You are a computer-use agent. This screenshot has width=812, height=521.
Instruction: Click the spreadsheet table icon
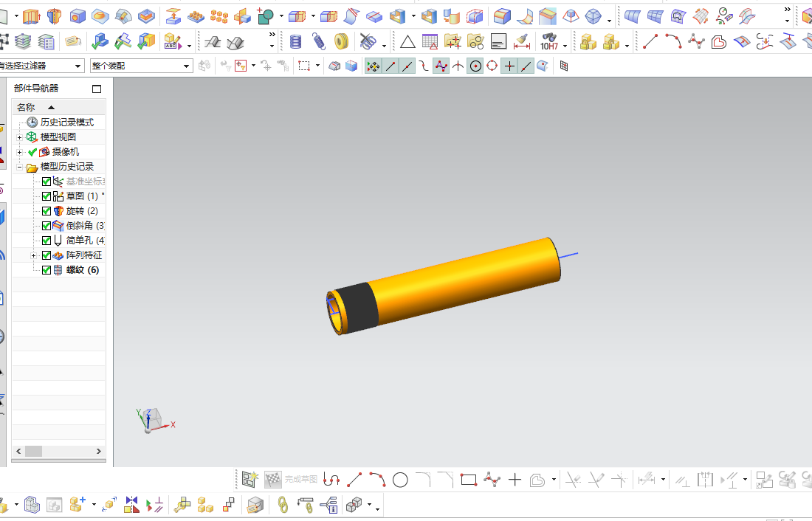430,41
